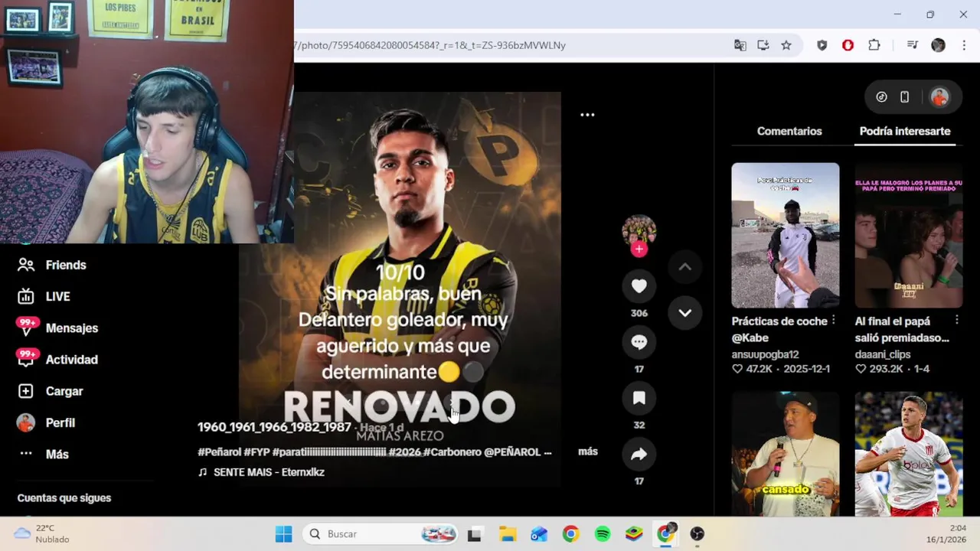Open Spotify from the taskbar
Image resolution: width=980 pixels, height=551 pixels.
pyautogui.click(x=603, y=534)
